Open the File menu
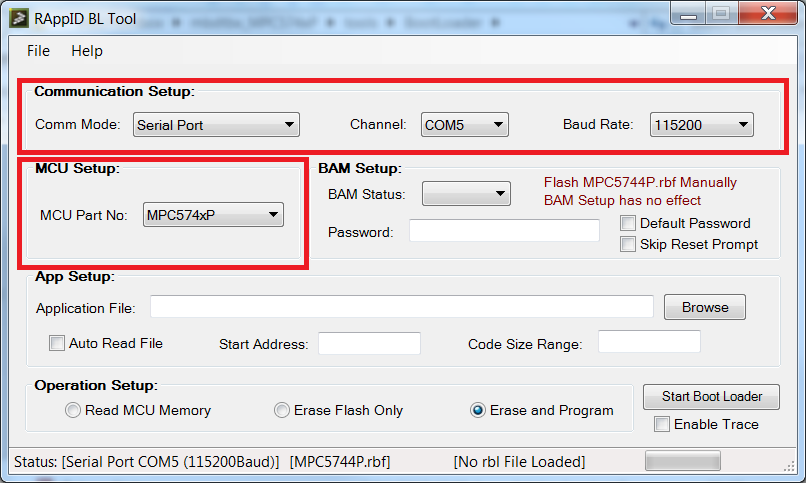806x483 pixels. click(x=38, y=51)
